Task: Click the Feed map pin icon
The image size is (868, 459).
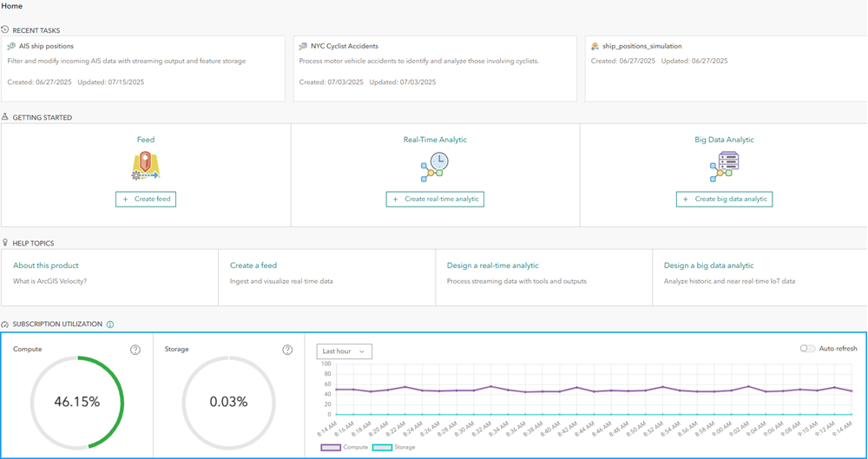Action: [145, 166]
